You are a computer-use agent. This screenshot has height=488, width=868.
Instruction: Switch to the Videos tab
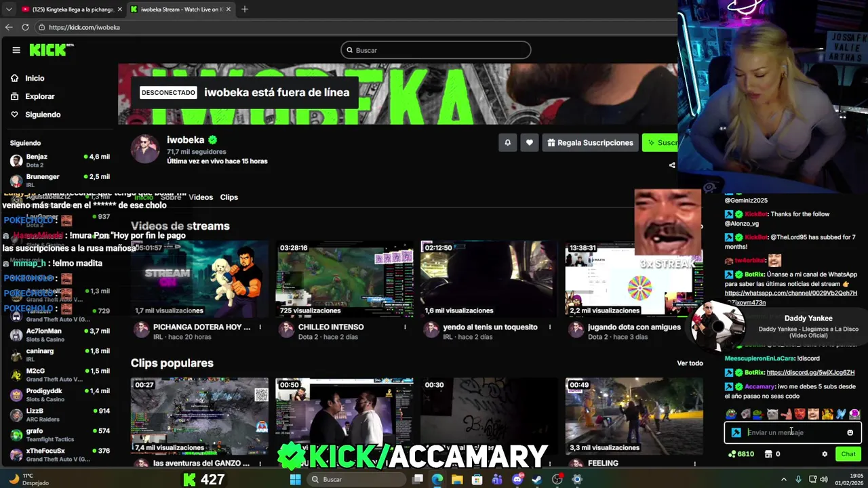tap(201, 197)
